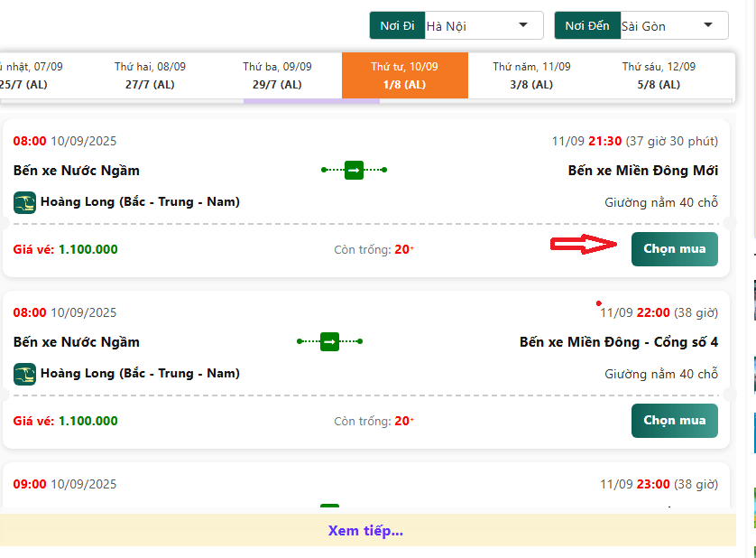The image size is (756, 558).
Task: Click green route arrow icon toward Bến xe Miền Đông Mới
Action: pyautogui.click(x=354, y=170)
